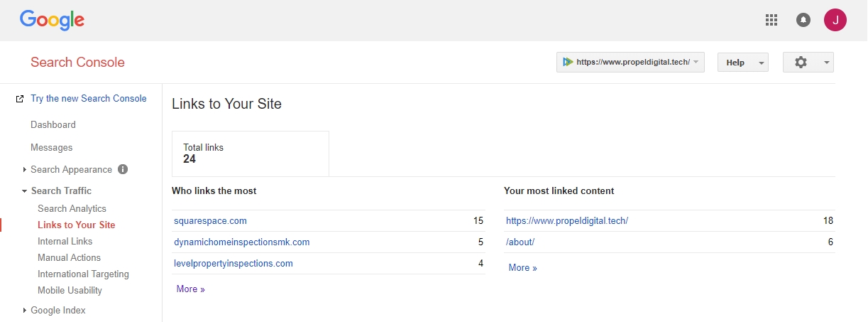
Task: Open Mobile Usability in the sidebar
Action: tap(70, 290)
